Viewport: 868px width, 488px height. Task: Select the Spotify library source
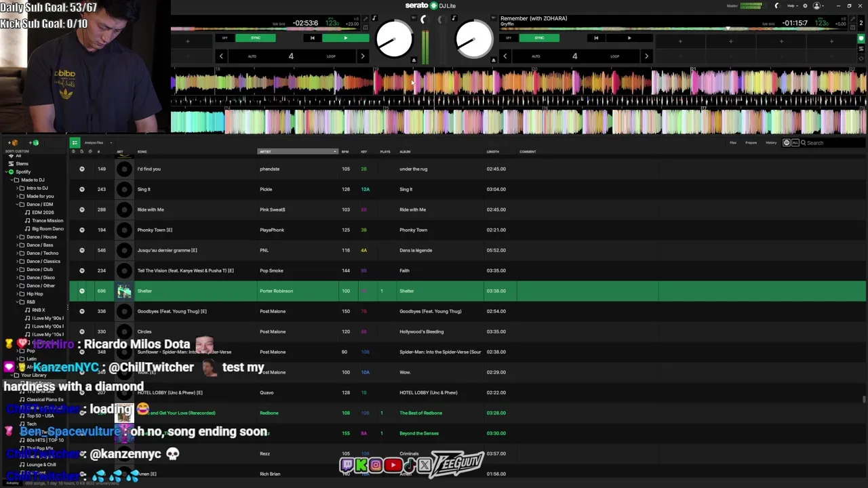pos(23,171)
